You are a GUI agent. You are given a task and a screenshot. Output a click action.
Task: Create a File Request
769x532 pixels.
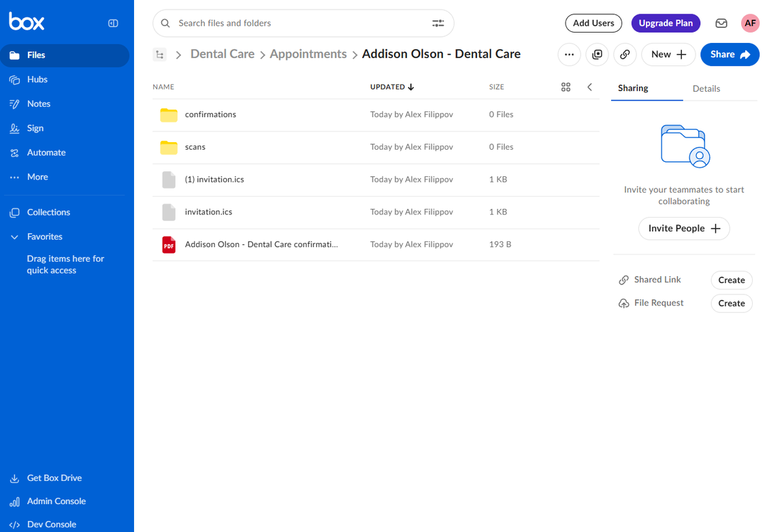point(732,303)
